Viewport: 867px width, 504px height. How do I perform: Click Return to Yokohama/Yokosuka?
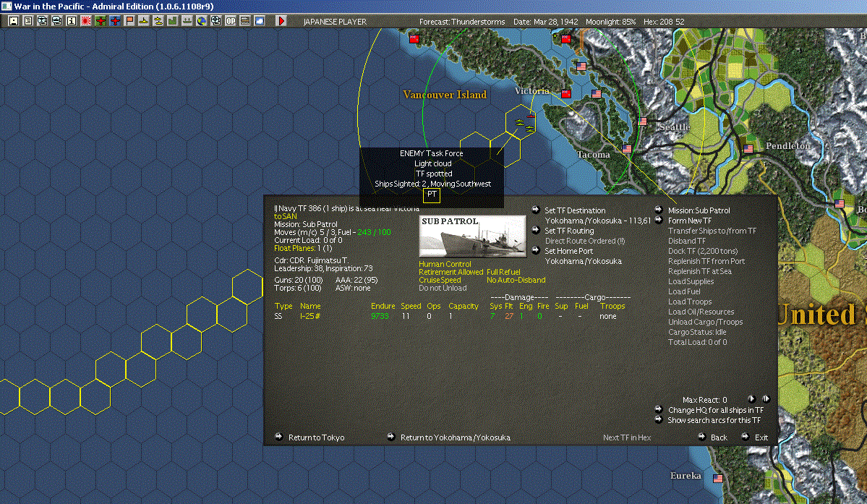(455, 437)
